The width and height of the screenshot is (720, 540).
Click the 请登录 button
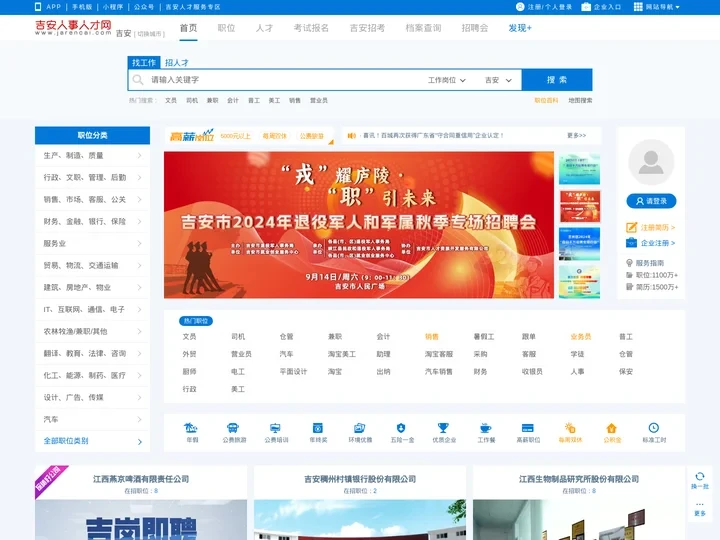pyautogui.click(x=651, y=201)
